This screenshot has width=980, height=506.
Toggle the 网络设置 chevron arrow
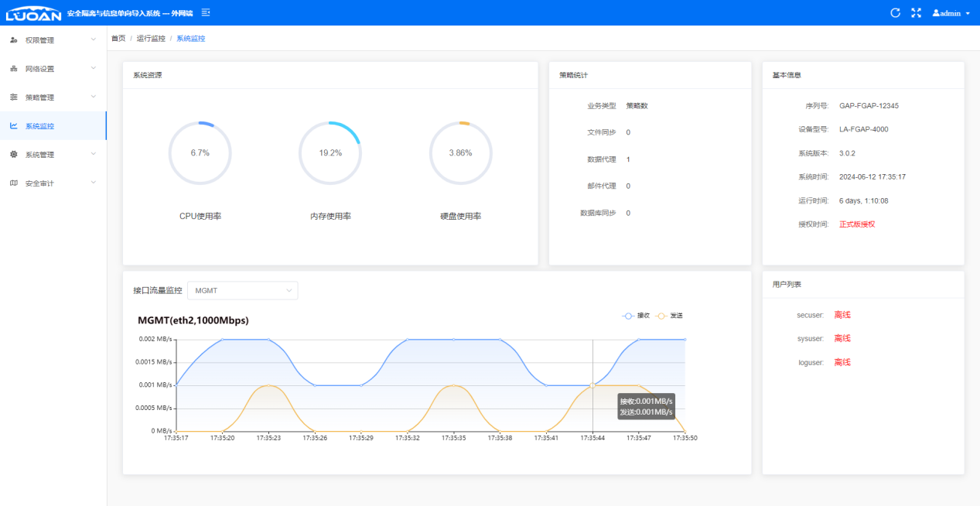coord(94,68)
